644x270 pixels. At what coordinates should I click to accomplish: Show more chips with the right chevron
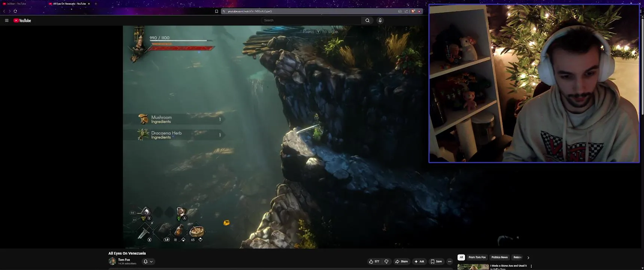pyautogui.click(x=528, y=258)
